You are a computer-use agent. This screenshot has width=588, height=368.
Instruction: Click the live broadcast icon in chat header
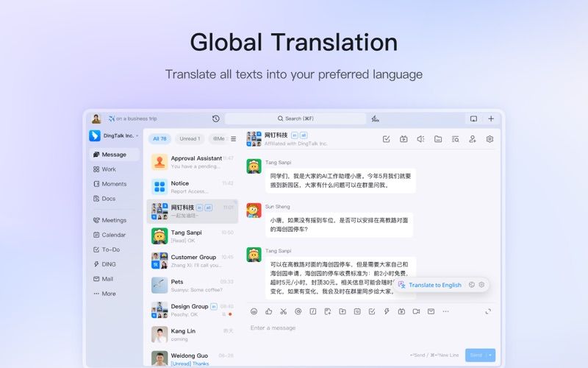tap(404, 139)
